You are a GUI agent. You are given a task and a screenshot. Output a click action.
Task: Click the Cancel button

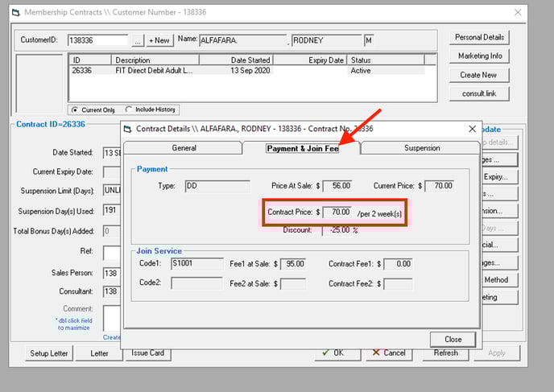(x=389, y=353)
